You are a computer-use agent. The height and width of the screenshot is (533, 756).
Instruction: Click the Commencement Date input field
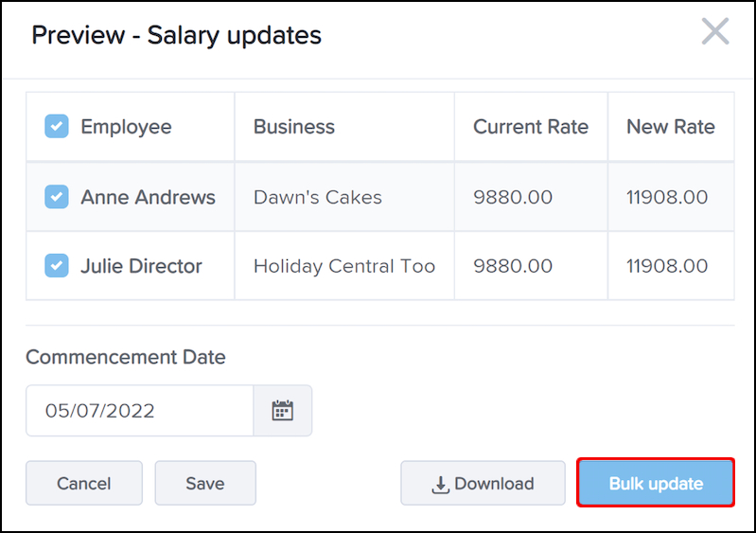point(139,411)
